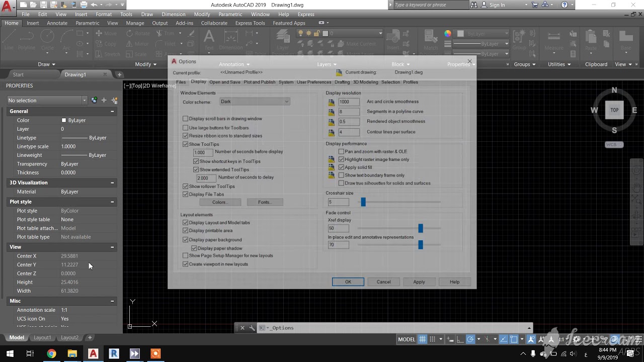Toggle the Show ToolTips checkbox
Image resolution: width=644 pixels, height=362 pixels.
tap(186, 144)
